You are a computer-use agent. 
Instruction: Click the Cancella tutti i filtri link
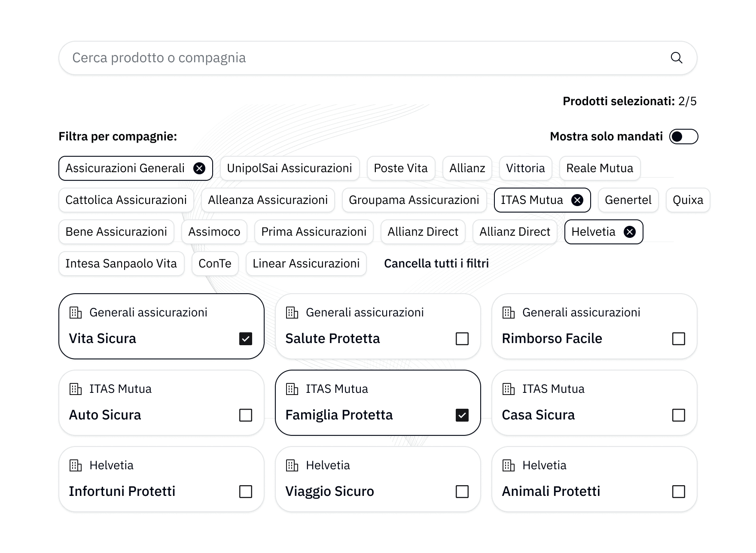436,264
